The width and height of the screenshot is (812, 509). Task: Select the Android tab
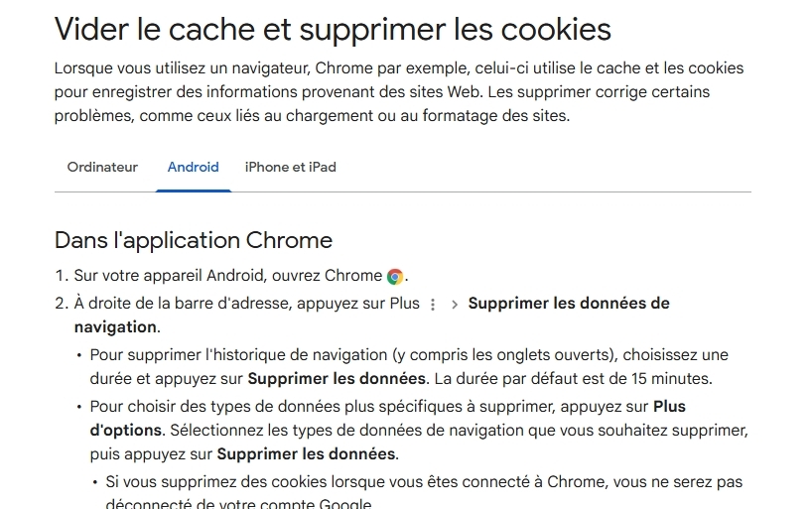click(193, 167)
